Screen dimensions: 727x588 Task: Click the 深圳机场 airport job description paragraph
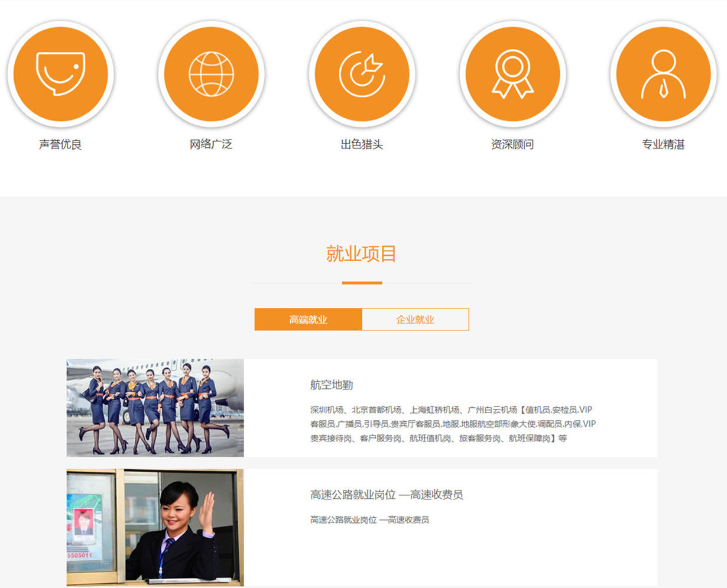click(453, 424)
